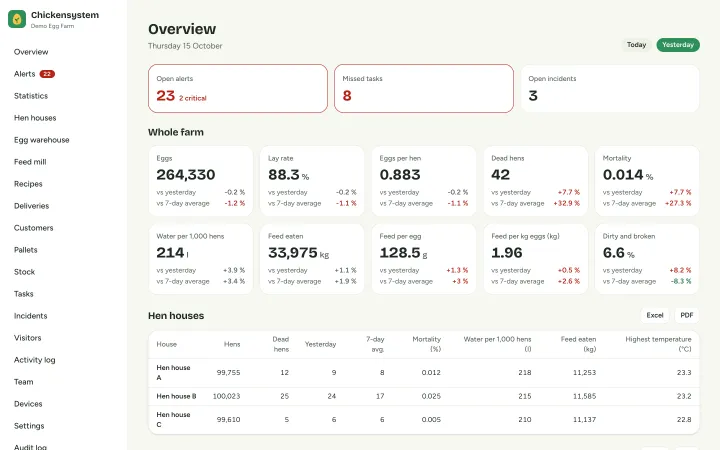720x450 pixels.
Task: Click the Lay rate 88.3% card
Action: 312,181
